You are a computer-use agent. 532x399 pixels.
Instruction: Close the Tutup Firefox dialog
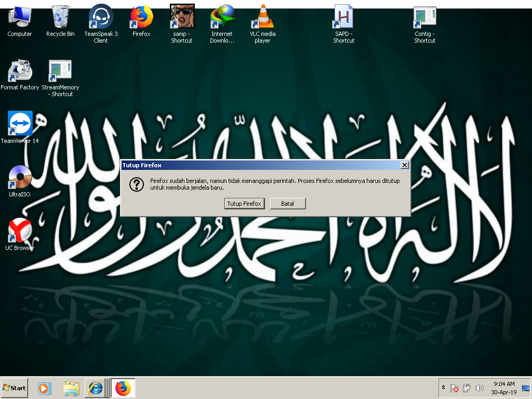tap(404, 165)
